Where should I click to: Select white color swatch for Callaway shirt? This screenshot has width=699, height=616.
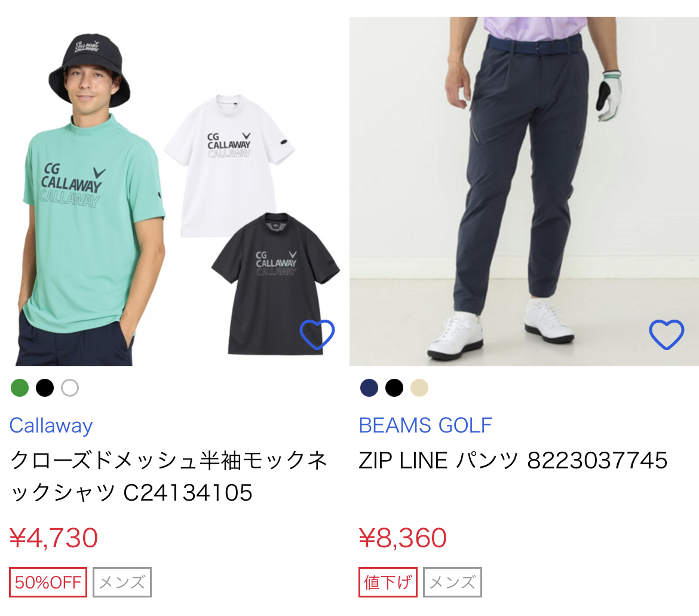pyautogui.click(x=70, y=388)
